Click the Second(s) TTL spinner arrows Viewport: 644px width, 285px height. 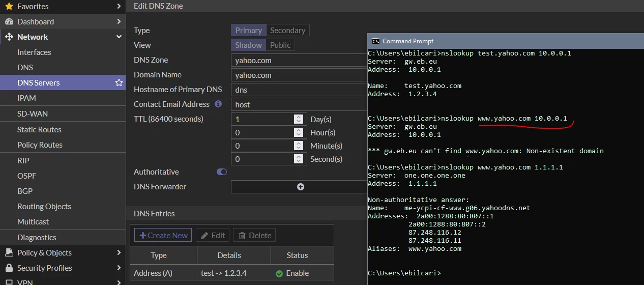click(299, 159)
